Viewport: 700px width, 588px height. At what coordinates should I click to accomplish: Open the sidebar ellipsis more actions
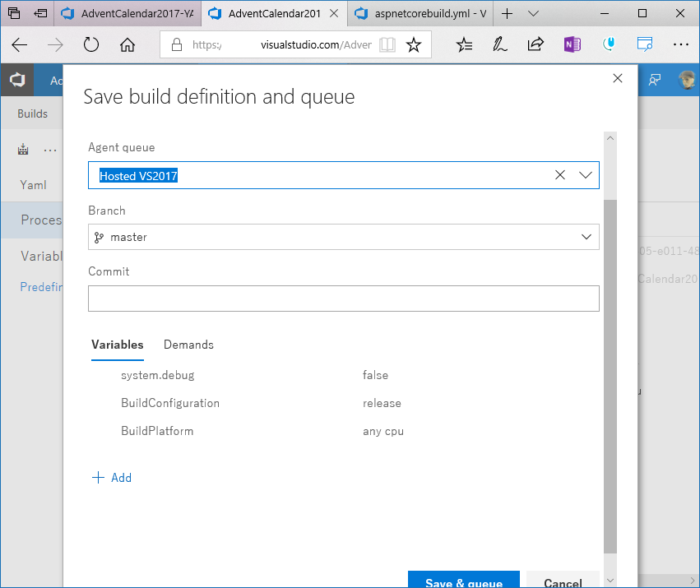tap(50, 150)
